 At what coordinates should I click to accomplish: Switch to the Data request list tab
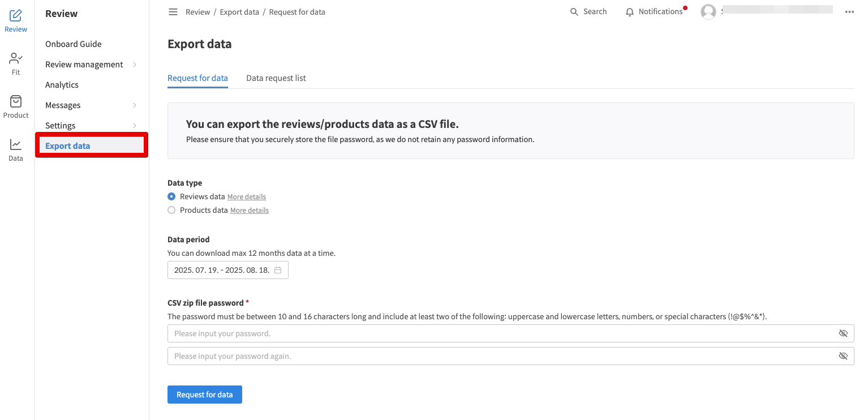(x=276, y=78)
